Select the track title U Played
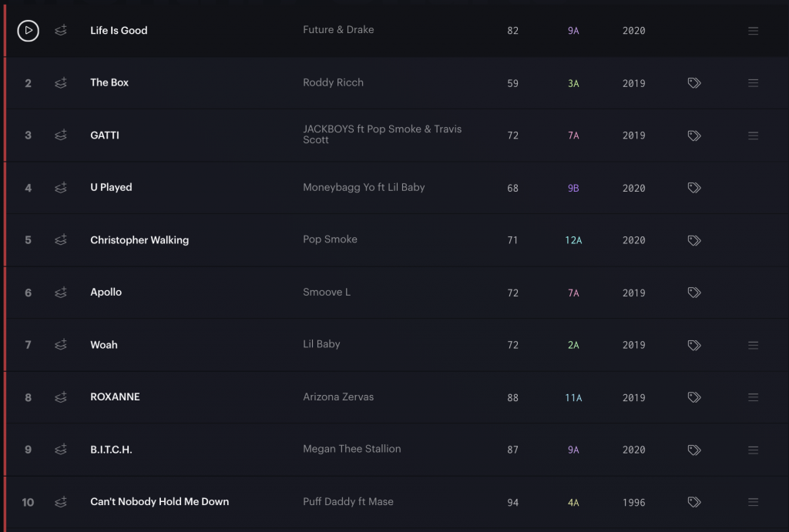This screenshot has height=532, width=789. (x=111, y=188)
